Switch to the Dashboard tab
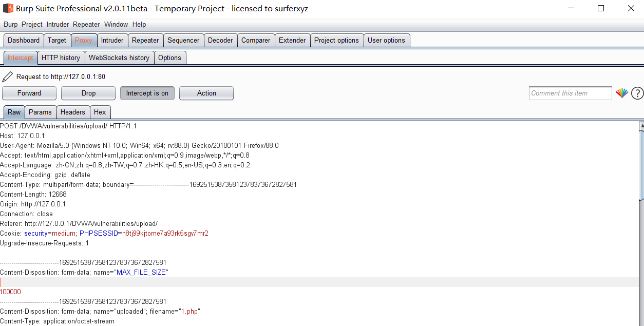The height and width of the screenshot is (326, 644). point(24,40)
